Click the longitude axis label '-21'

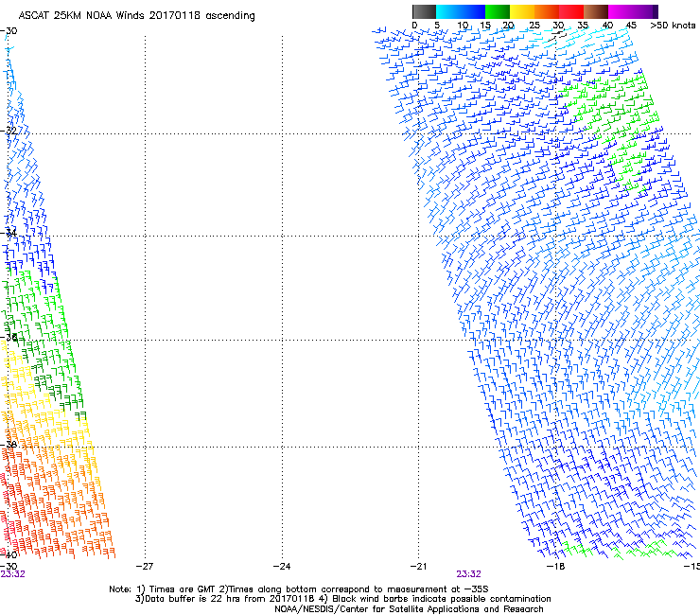point(418,567)
